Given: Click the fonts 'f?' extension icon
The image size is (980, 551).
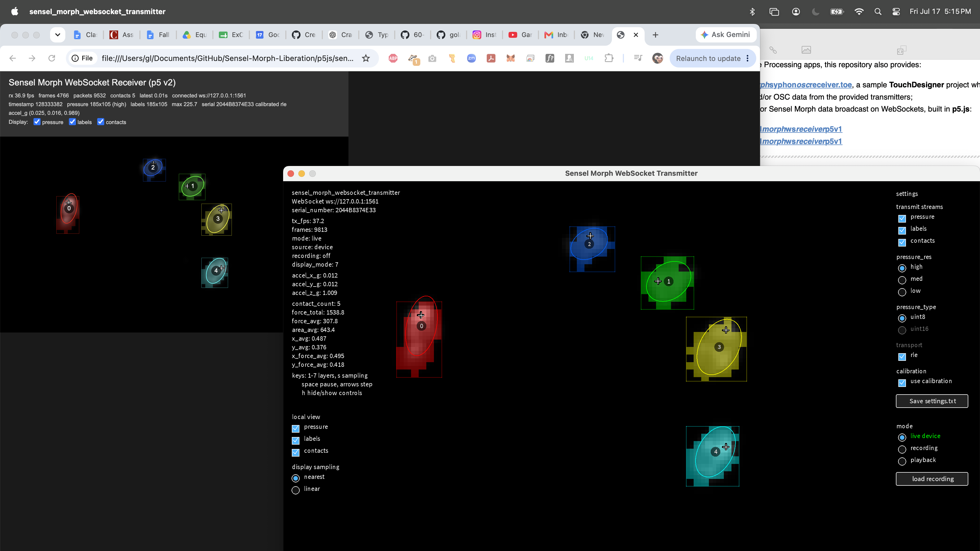Looking at the screenshot, I should [x=550, y=58].
